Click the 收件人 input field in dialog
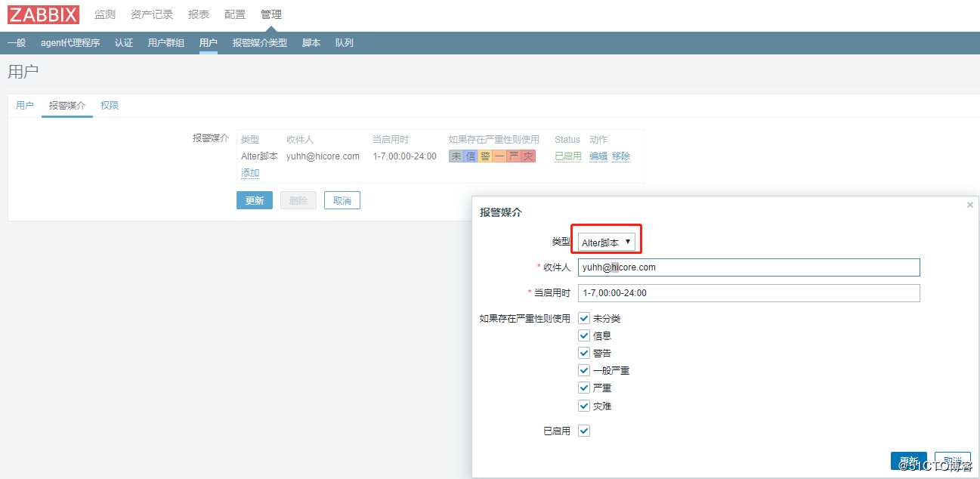980x479 pixels. pos(749,267)
